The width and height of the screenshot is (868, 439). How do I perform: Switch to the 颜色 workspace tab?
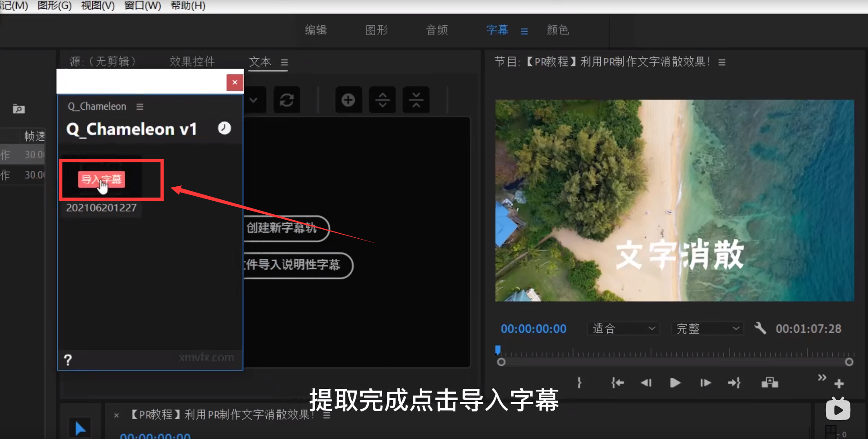(x=557, y=30)
